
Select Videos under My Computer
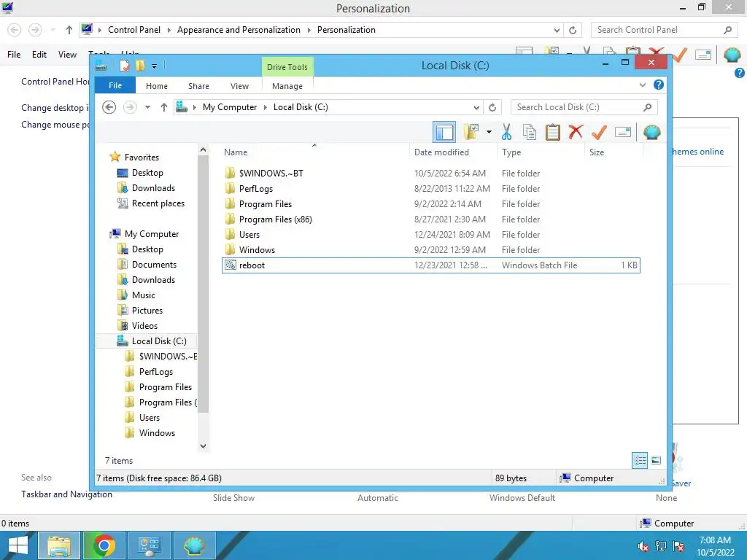(144, 326)
